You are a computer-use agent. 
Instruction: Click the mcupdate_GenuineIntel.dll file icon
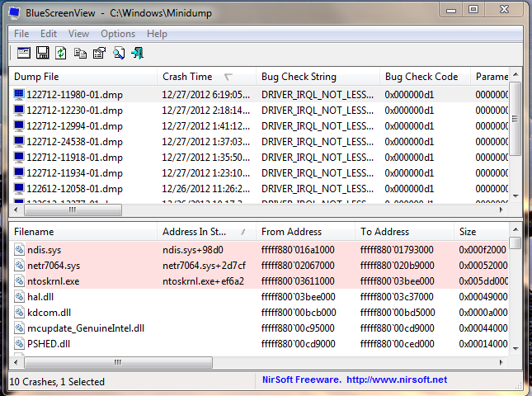tap(19, 328)
